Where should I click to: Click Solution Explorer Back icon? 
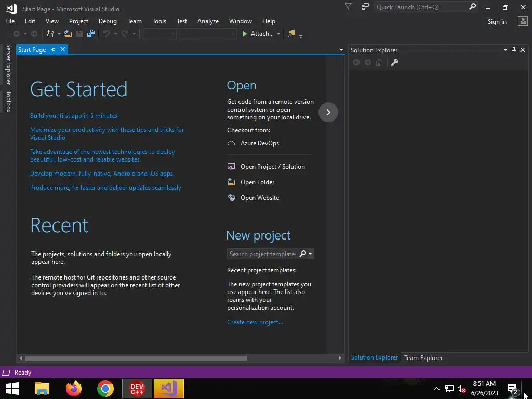[x=356, y=62]
